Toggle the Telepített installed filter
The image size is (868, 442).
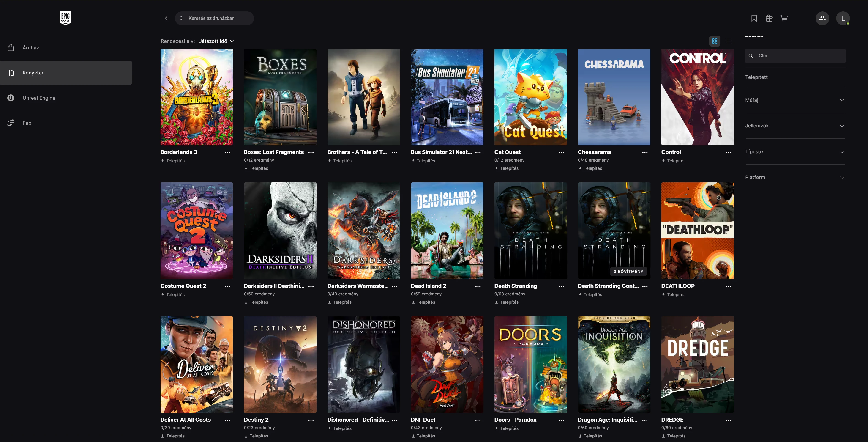tap(756, 77)
